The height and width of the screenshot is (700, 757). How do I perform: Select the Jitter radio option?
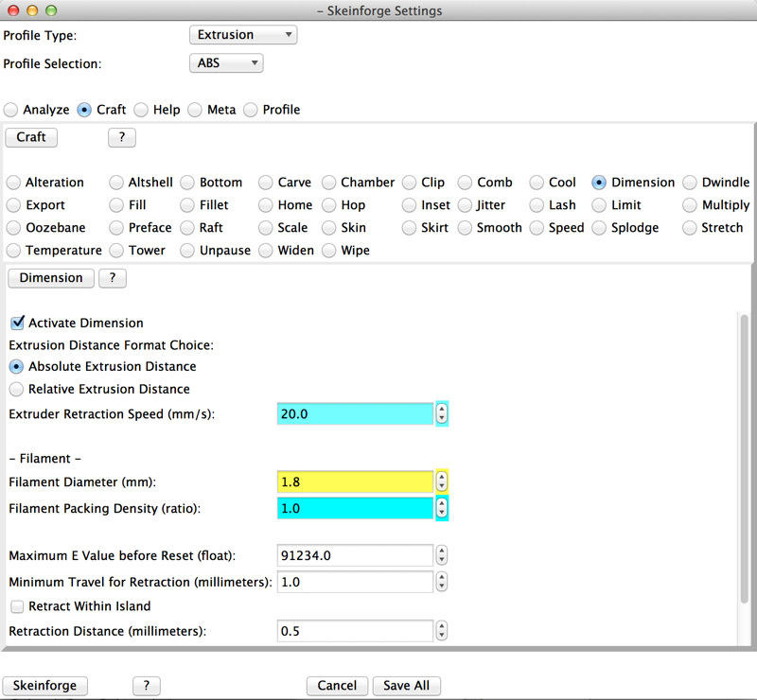[x=465, y=205]
